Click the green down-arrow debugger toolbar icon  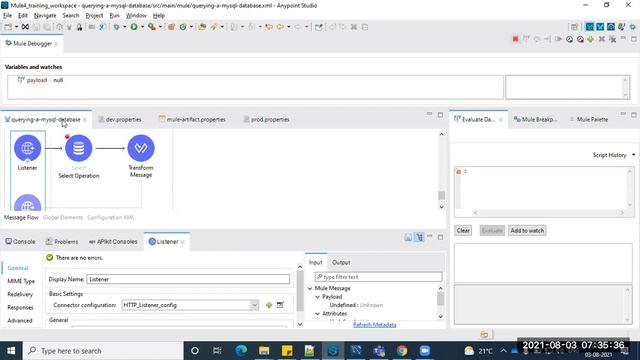tap(591, 39)
